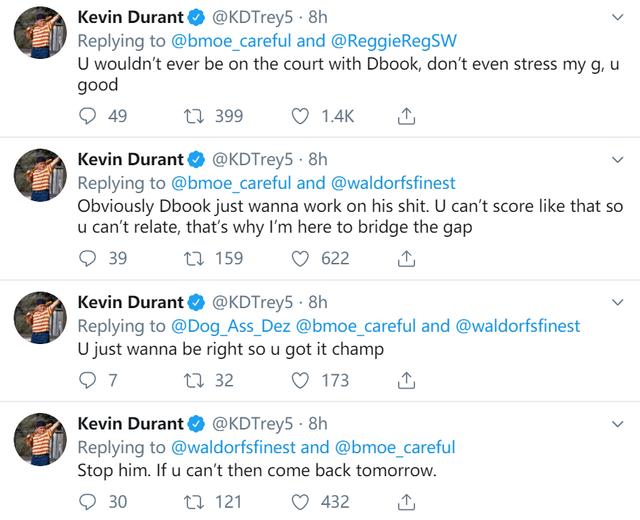
Task: Open options chevron on second tweet
Action: [618, 160]
